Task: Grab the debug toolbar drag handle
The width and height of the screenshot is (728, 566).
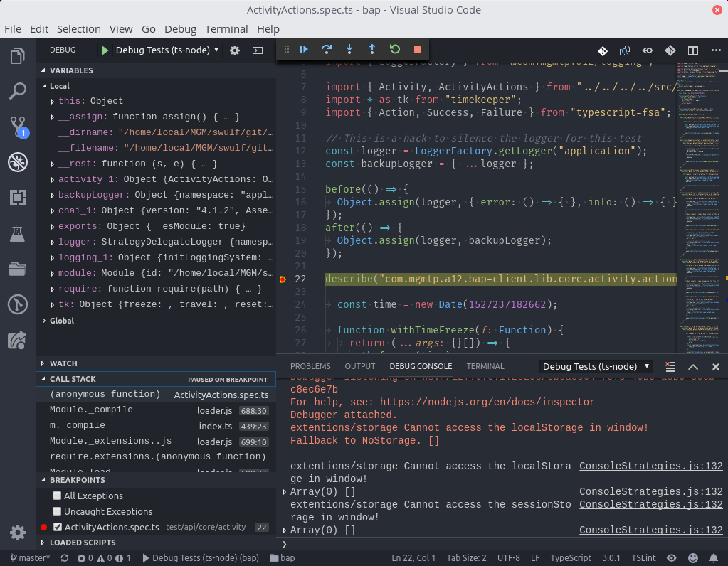Action: pos(287,49)
